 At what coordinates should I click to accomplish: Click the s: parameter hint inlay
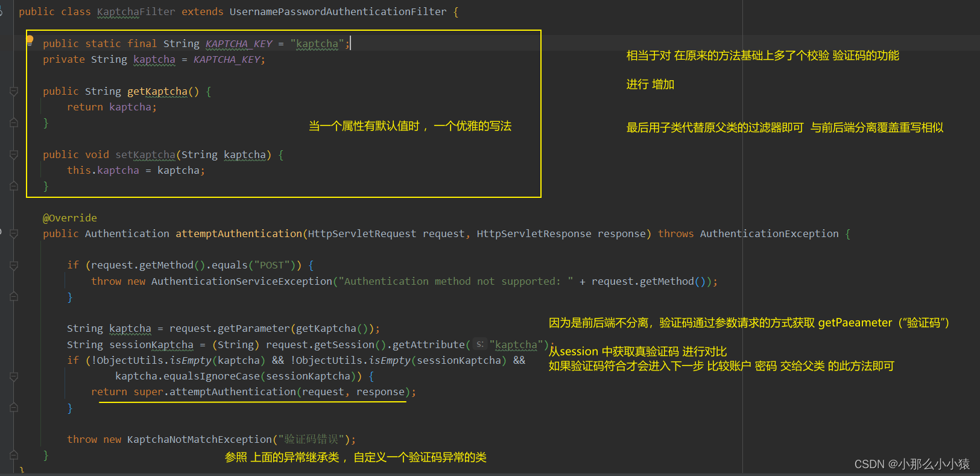(479, 344)
